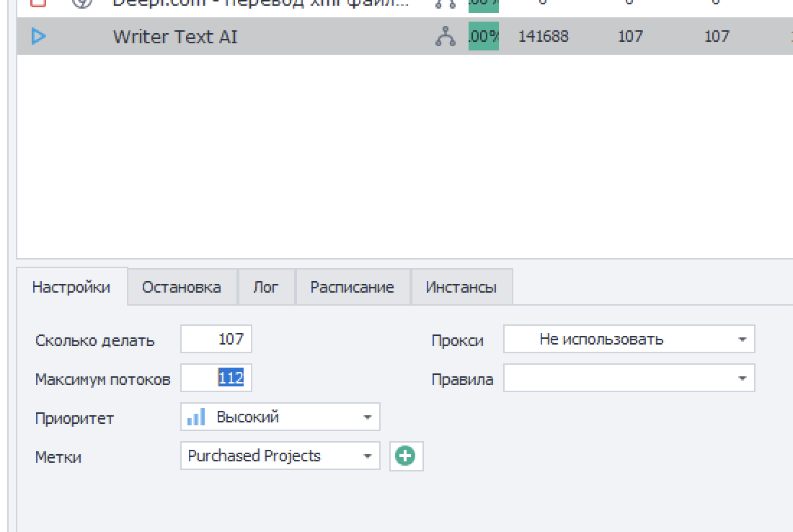793x532 pixels.
Task: Click the Правила label
Action: (462, 380)
